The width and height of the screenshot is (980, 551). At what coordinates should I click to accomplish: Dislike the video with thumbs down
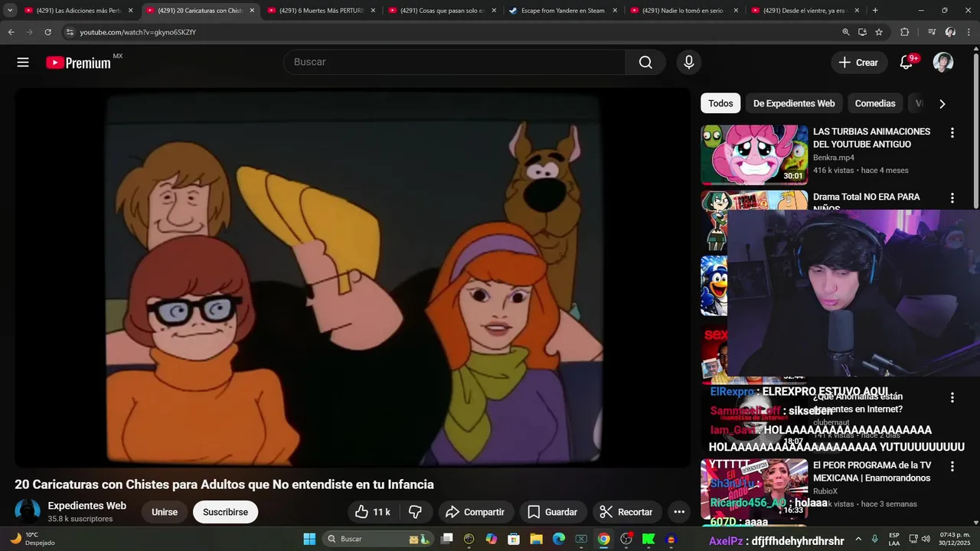(416, 512)
